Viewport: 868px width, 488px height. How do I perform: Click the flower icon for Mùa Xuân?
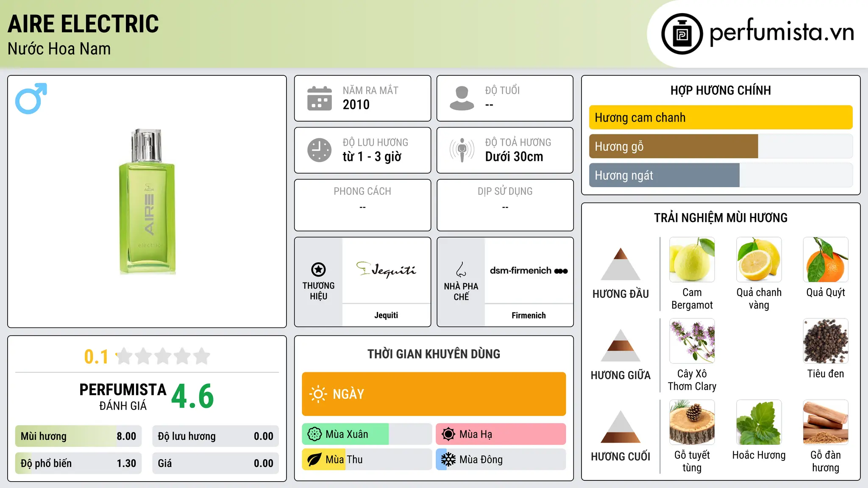tap(314, 434)
